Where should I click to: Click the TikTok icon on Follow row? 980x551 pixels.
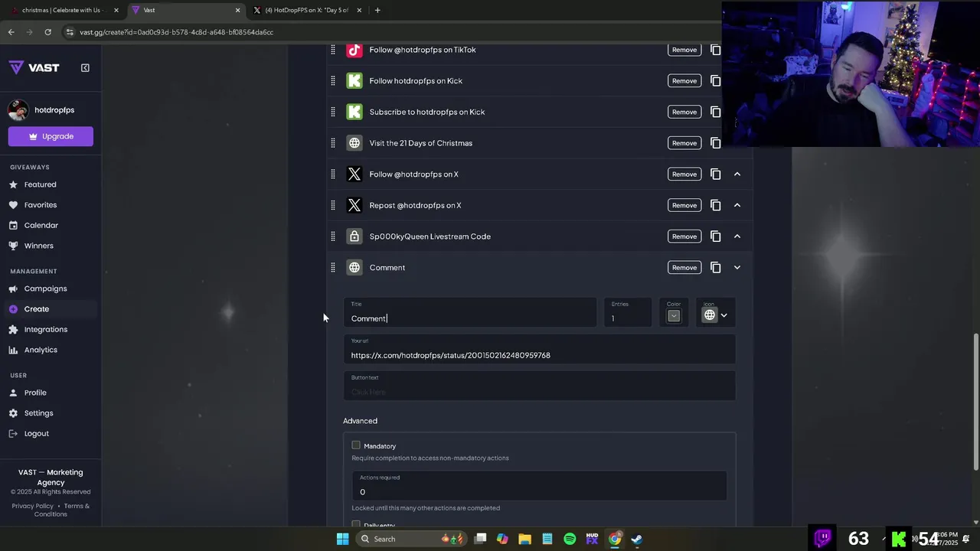pyautogui.click(x=354, y=50)
